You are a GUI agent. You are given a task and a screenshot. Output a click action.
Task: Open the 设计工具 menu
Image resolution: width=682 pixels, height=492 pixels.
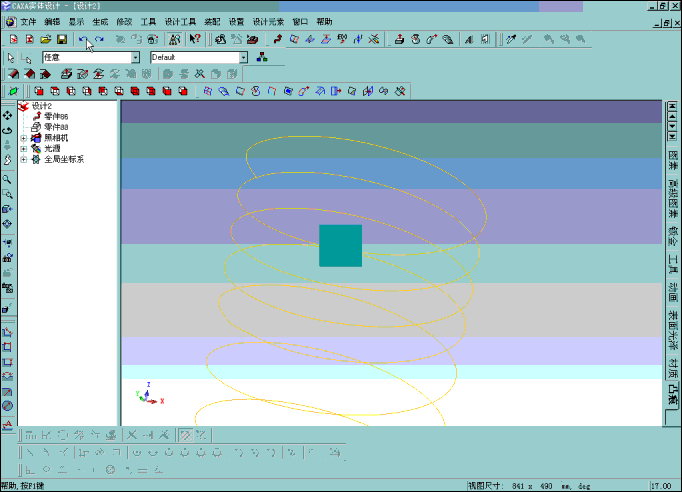point(180,22)
